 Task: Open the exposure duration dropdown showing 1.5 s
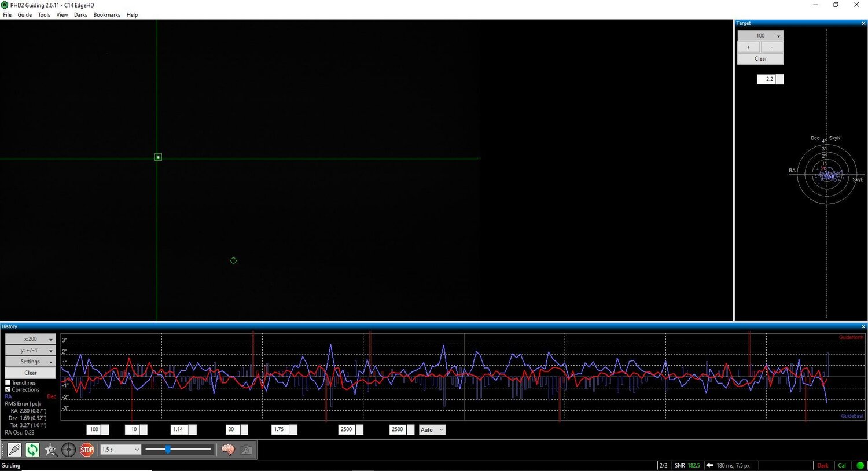pyautogui.click(x=119, y=450)
